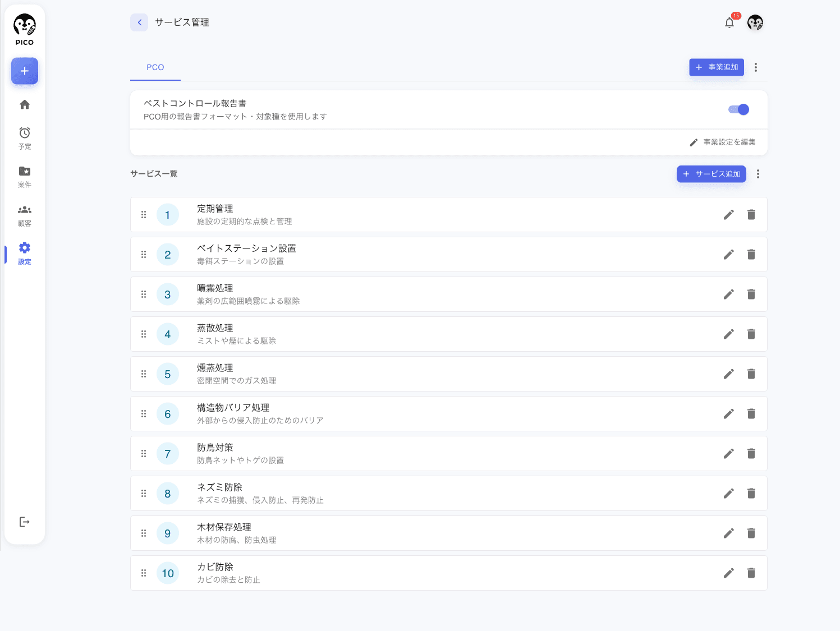Click the 定期管理 service title

215,209
